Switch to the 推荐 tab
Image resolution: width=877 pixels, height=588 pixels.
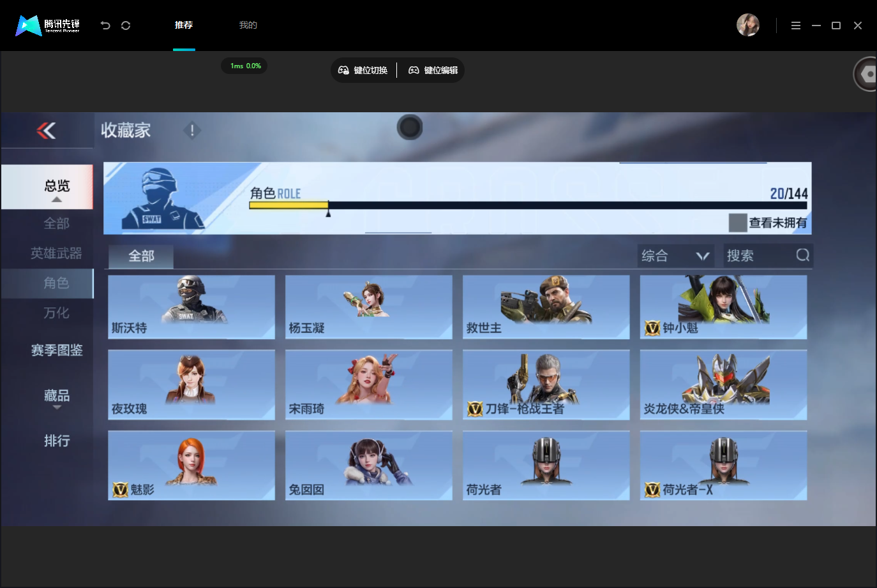(184, 25)
